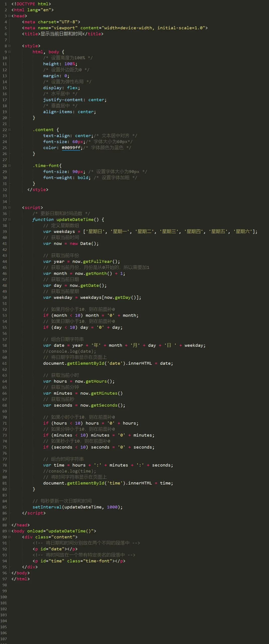Click the getHours method call
Viewport: 269px width, 644px height.
point(96,381)
